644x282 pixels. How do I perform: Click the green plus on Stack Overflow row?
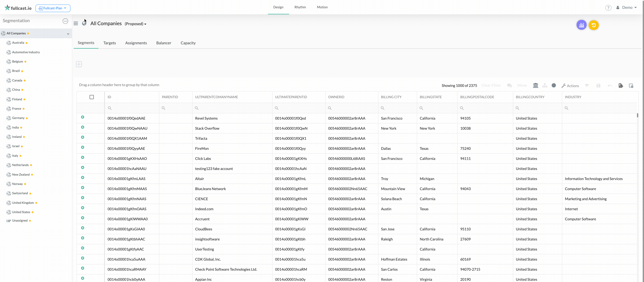pos(83,127)
